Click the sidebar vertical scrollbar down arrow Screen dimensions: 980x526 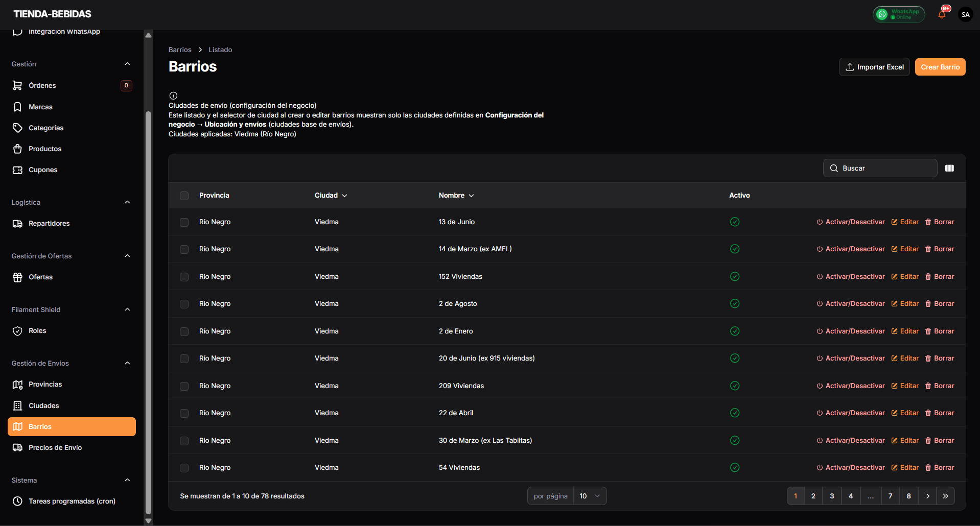click(x=149, y=521)
